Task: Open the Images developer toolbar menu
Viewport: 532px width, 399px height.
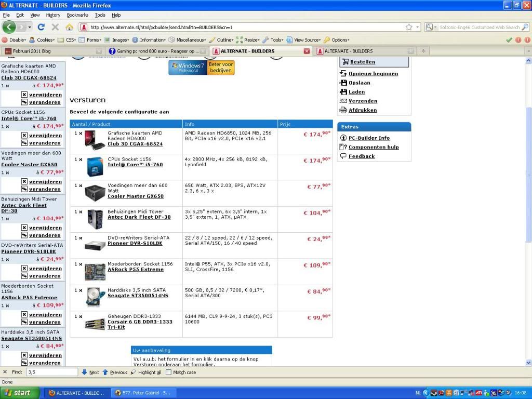Action: pyautogui.click(x=117, y=39)
